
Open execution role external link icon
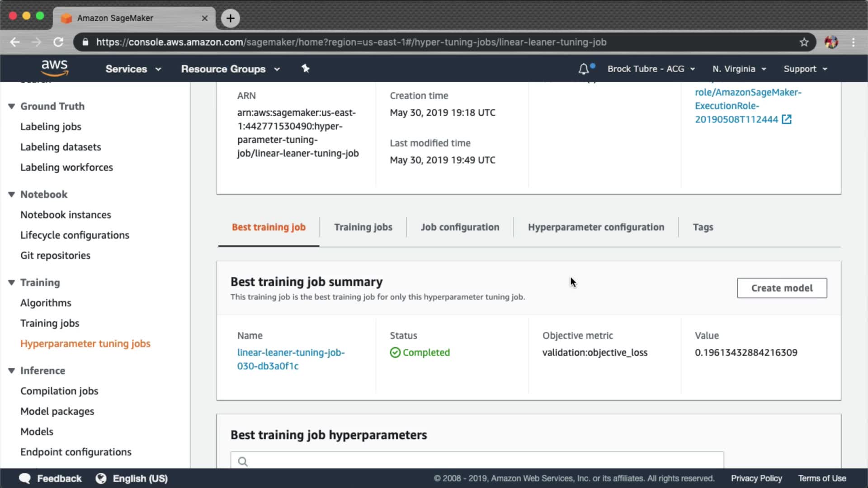point(787,119)
